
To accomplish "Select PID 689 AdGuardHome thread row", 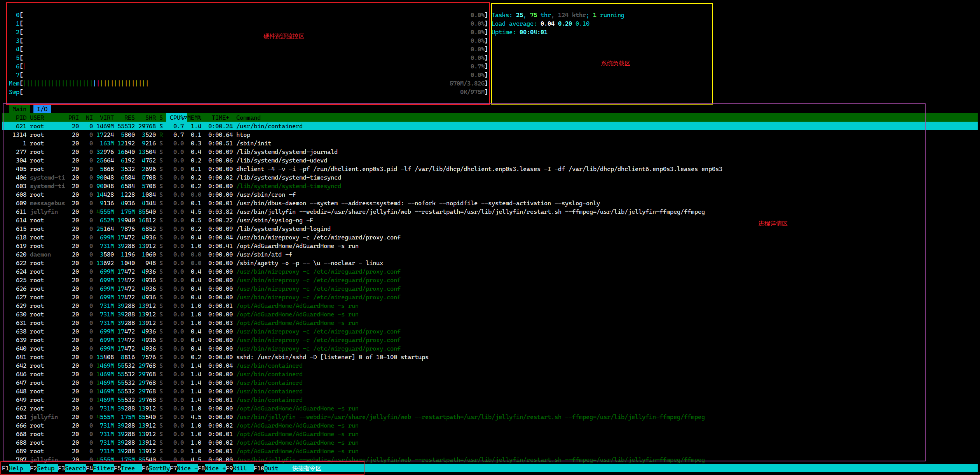I will [490, 451].
